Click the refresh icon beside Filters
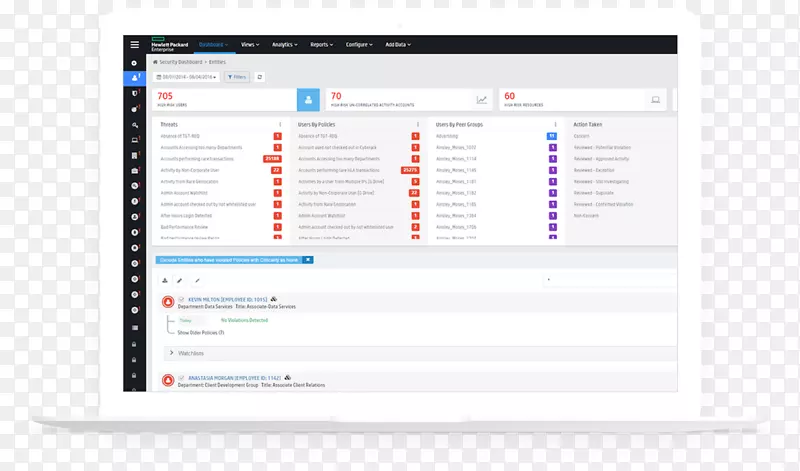Screen dimensions: 800x471 click(x=259, y=77)
